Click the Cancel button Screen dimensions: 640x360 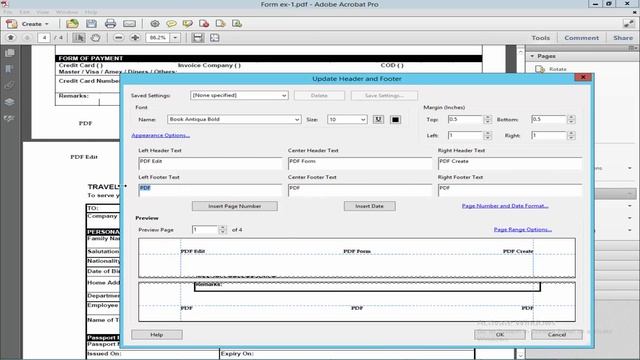coord(557,334)
